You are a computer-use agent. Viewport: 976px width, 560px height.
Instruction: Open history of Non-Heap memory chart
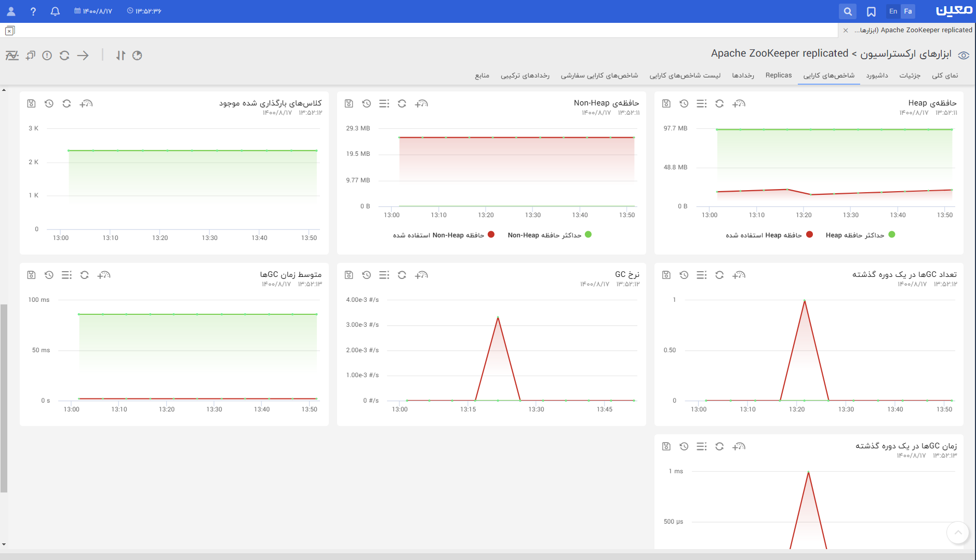coord(367,103)
